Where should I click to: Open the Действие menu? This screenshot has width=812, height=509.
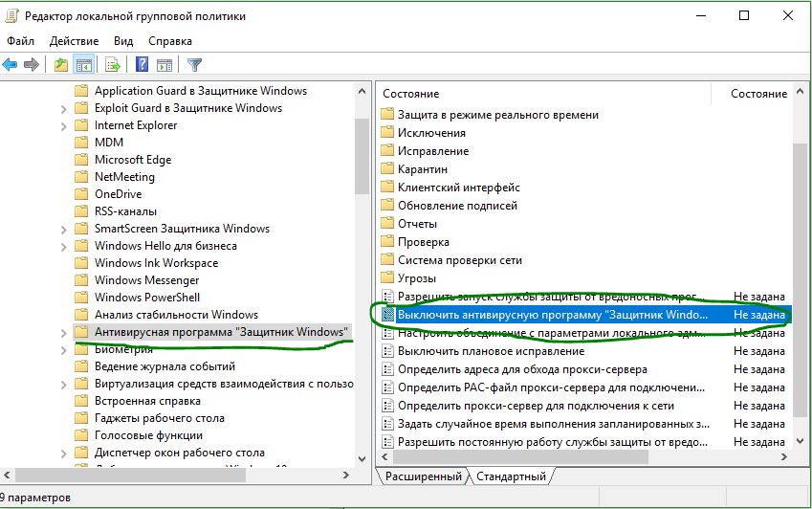coord(74,41)
